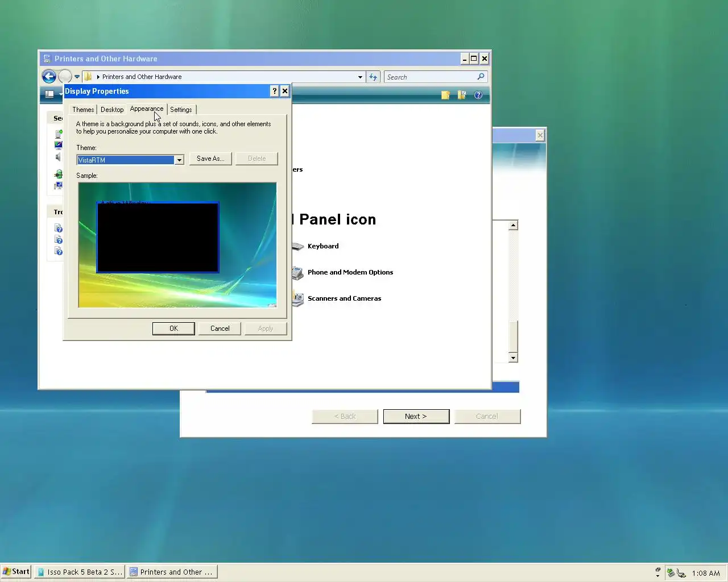The height and width of the screenshot is (582, 728).
Task: Switch to the Themes tab
Action: [x=83, y=110]
